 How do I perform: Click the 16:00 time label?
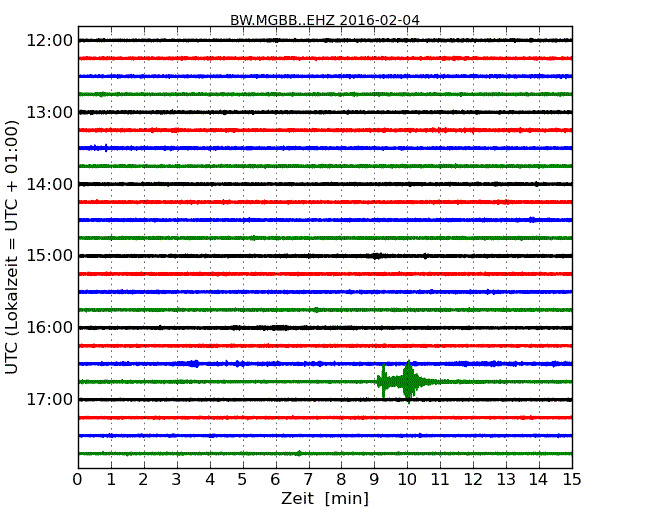tap(50, 328)
